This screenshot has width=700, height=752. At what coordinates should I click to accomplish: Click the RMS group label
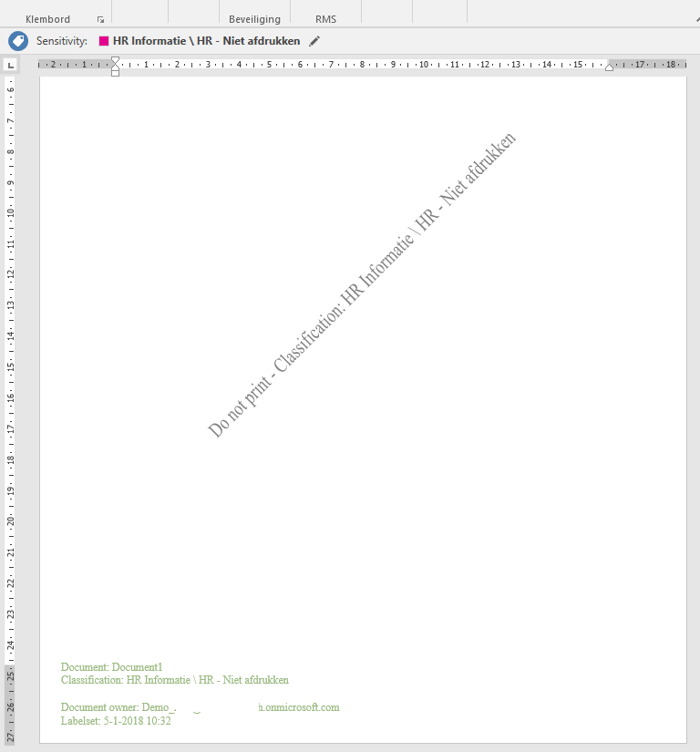(325, 19)
